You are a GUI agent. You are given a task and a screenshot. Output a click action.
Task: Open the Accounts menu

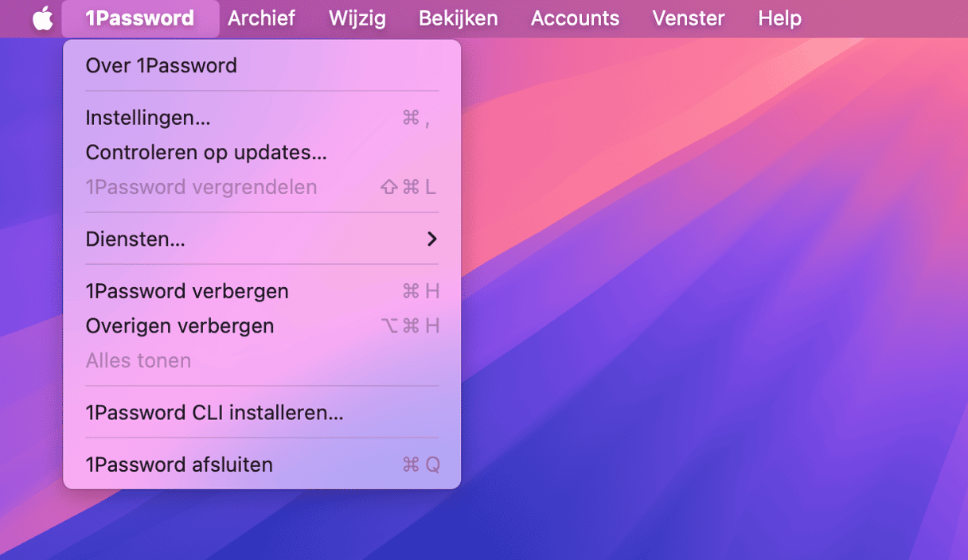click(x=575, y=18)
